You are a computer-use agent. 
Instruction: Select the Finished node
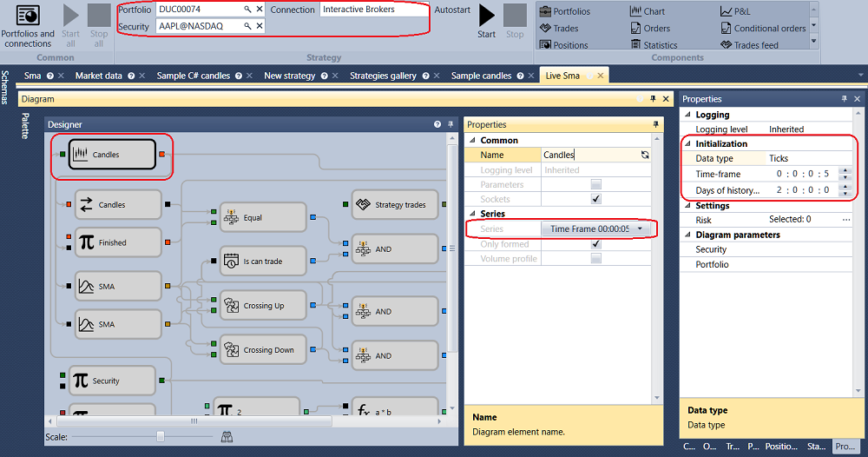coord(118,242)
